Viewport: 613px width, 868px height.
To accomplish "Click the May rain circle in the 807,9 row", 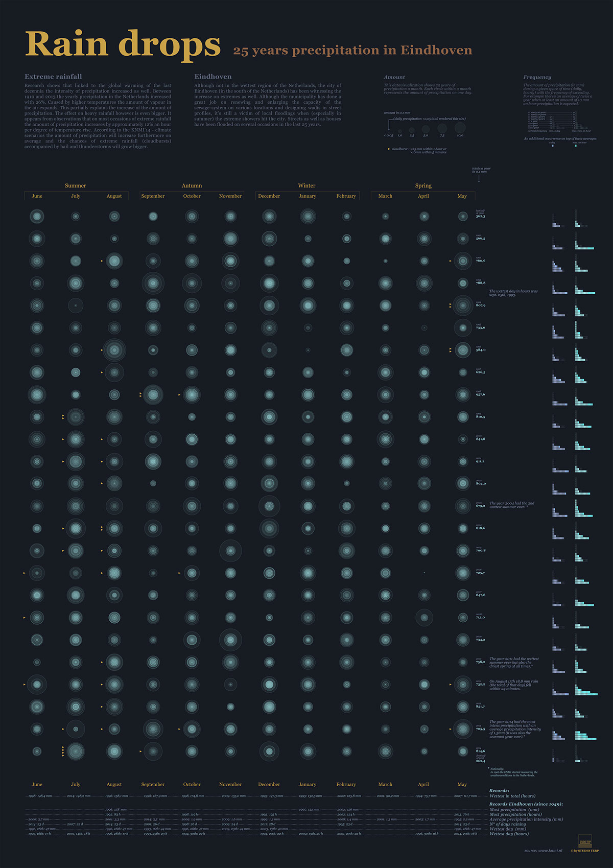I will click(463, 306).
